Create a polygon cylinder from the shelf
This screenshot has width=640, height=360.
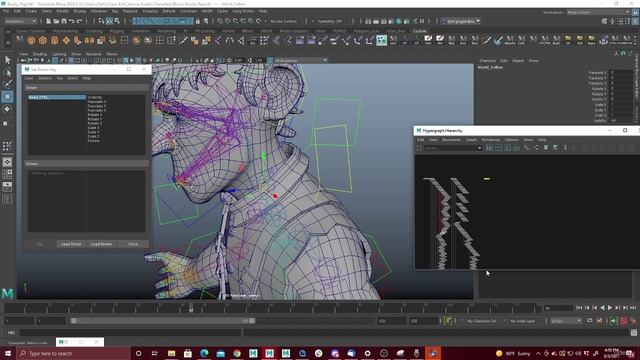(54, 40)
